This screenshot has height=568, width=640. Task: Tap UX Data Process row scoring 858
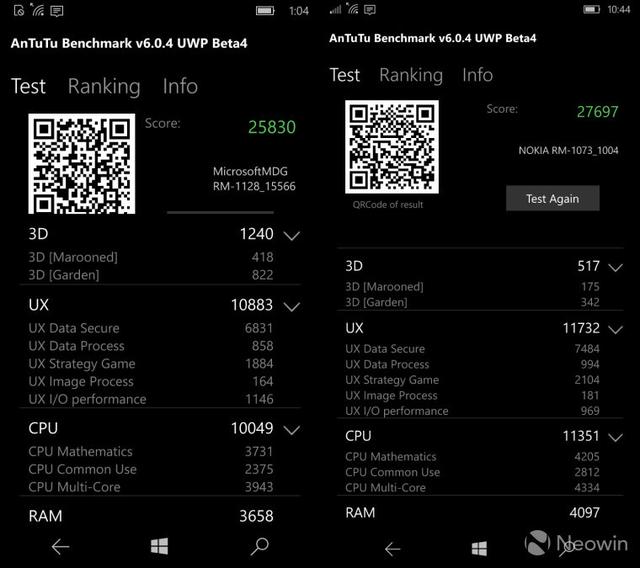[x=151, y=346]
